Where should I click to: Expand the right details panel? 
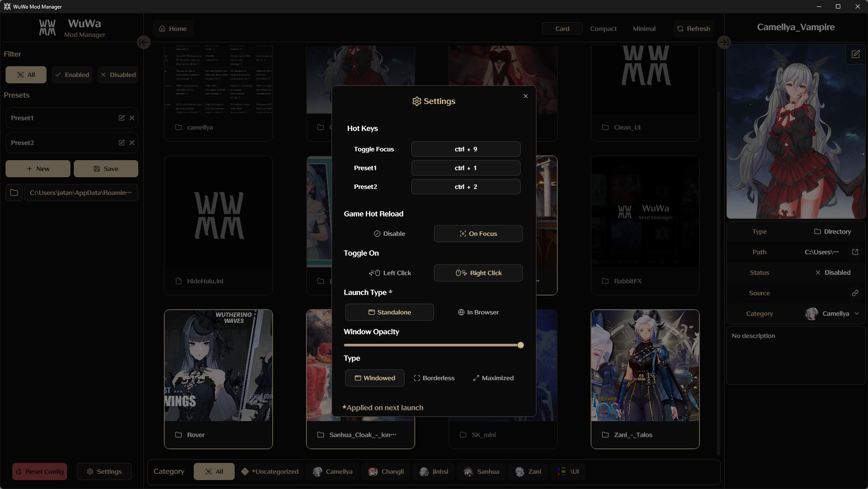tap(723, 42)
